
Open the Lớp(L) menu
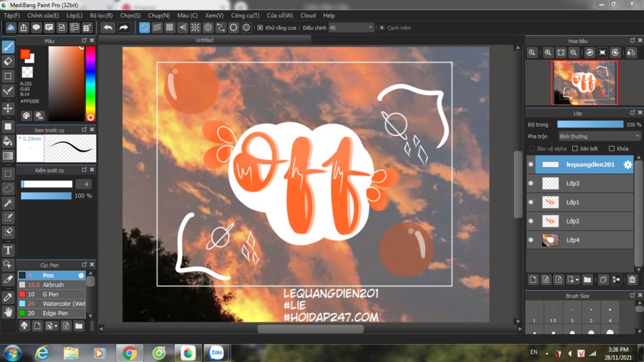coord(74,15)
